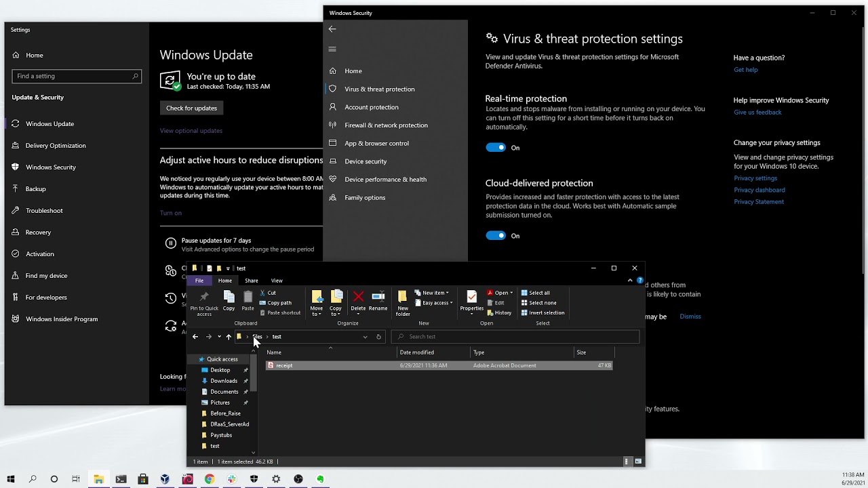The width and height of the screenshot is (868, 488).
Task: Open the address bar history dropdown chevron
Action: (x=365, y=337)
